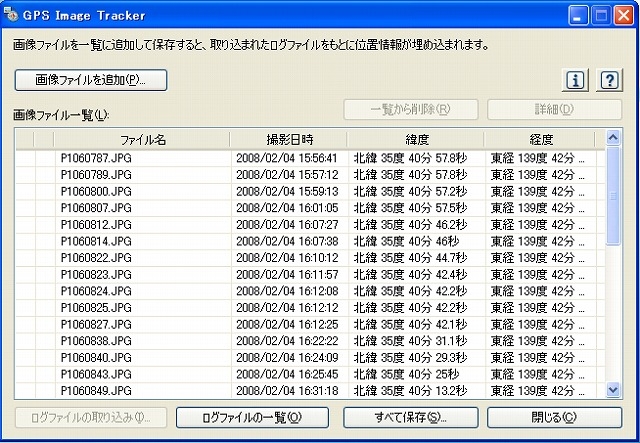Select file P1060840.JPG
The image size is (640, 443).
click(96, 358)
